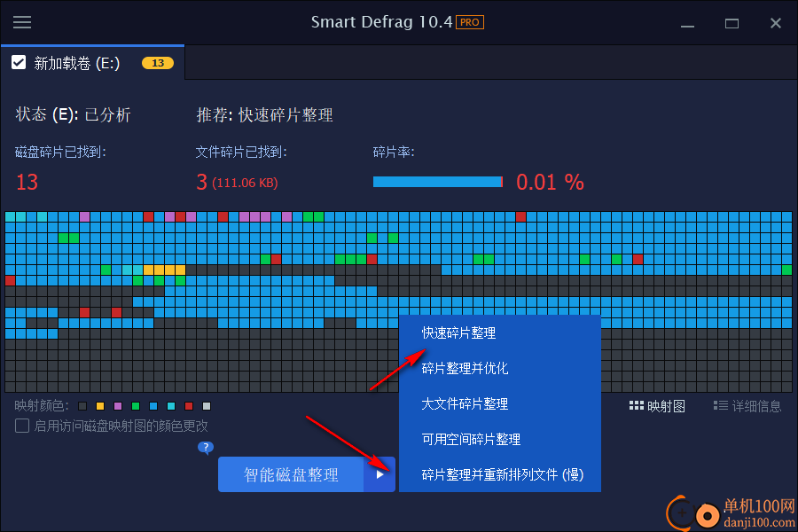Click the 3 (111.06 KB) file fragments value
The image size is (798, 532).
coord(237,183)
